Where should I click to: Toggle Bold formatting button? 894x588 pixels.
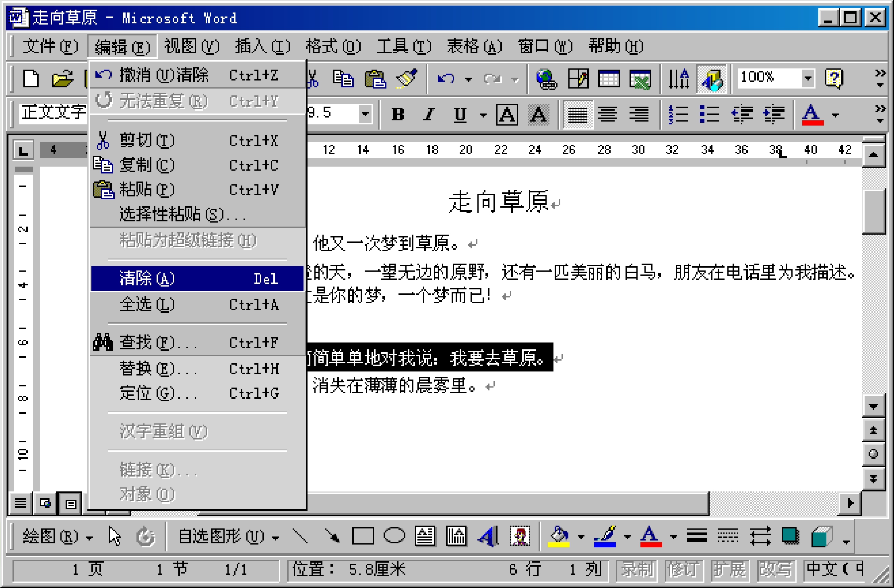click(x=398, y=114)
